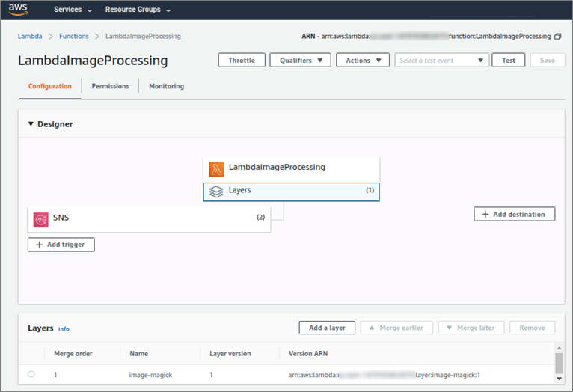Open the Select a test event combo box
Image resolution: width=573 pixels, height=392 pixels.
441,61
